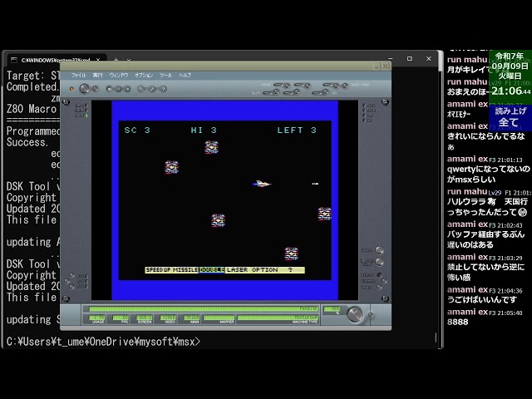Click comment 'qwertyになってないのがmsxらしい'
Image resolution: width=532 pixels, height=399 pixels.
(488, 174)
